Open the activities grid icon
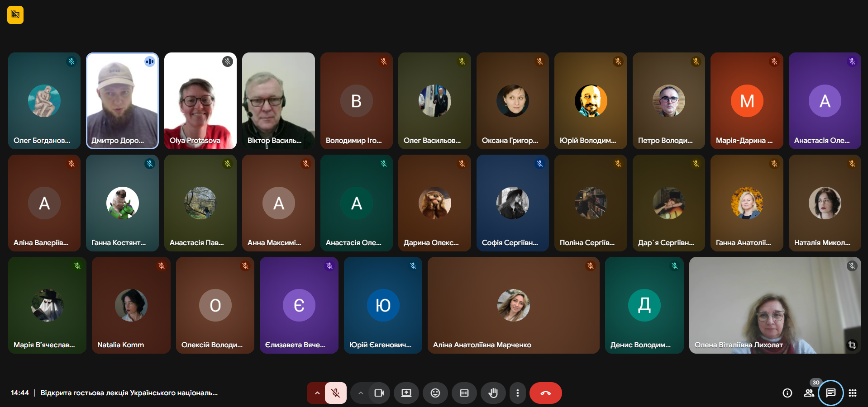The image size is (868, 407). pos(853,393)
